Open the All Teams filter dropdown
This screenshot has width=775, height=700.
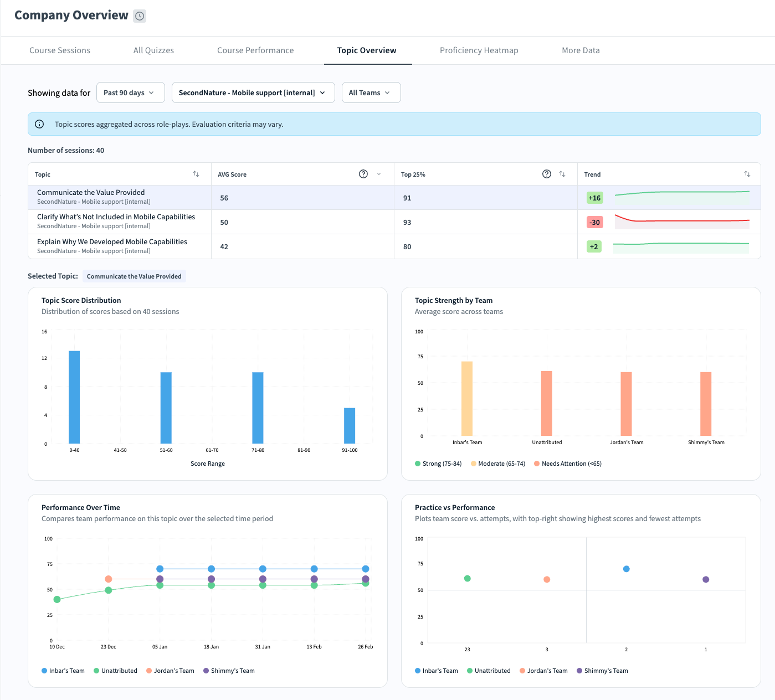coord(371,92)
